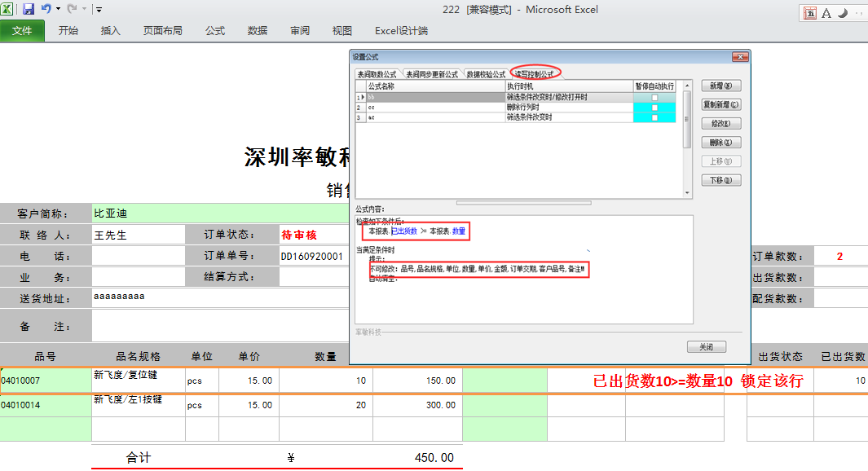Click the amount cell 150.00
This screenshot has height=471, width=868.
pyautogui.click(x=418, y=381)
